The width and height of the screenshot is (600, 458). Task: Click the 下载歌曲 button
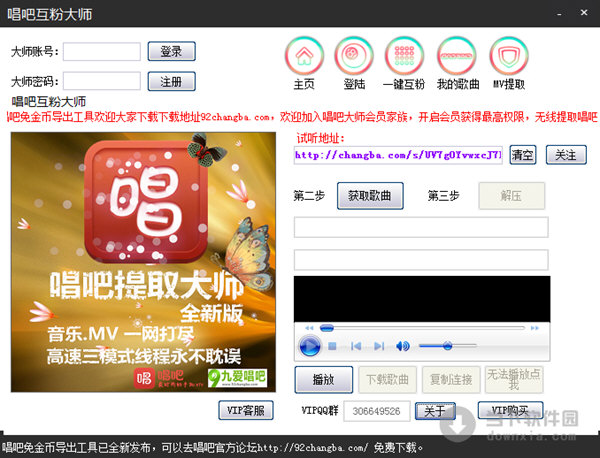[x=387, y=380]
